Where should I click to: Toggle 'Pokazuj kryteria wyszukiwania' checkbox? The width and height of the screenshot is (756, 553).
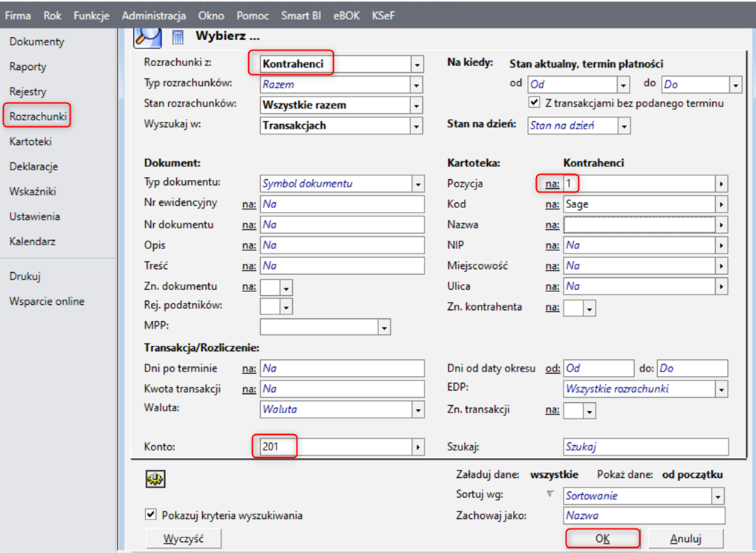click(x=150, y=514)
